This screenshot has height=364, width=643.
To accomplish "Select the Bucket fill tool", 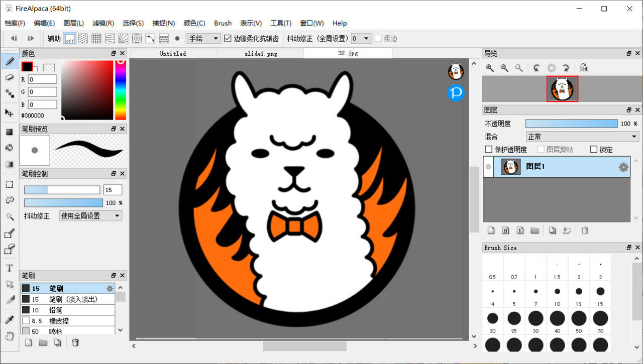I will [10, 148].
